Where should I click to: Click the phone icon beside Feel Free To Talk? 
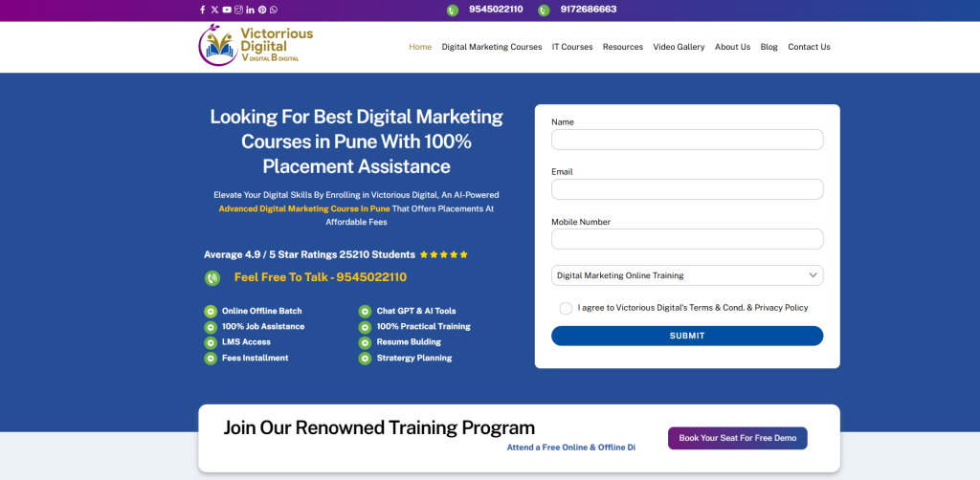point(212,278)
